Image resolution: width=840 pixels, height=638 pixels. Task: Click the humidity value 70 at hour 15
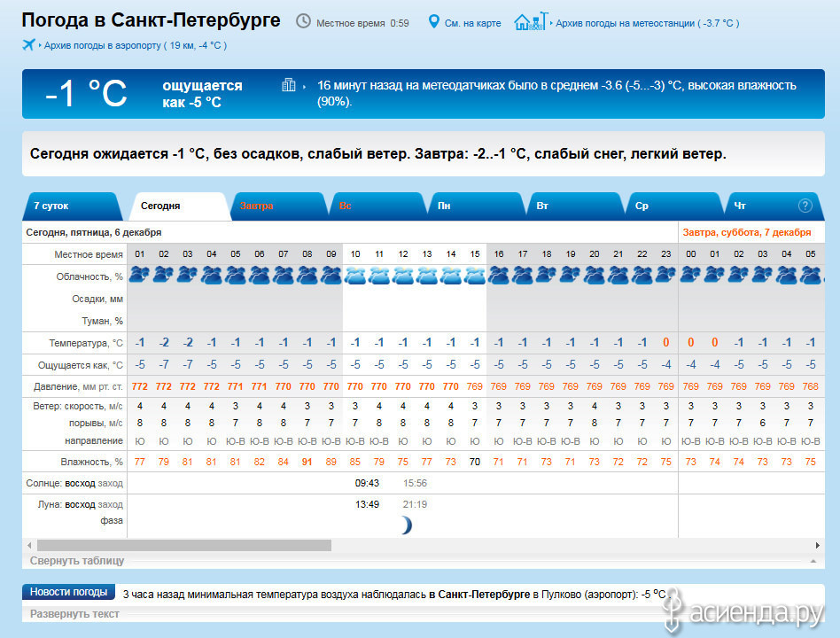(475, 462)
